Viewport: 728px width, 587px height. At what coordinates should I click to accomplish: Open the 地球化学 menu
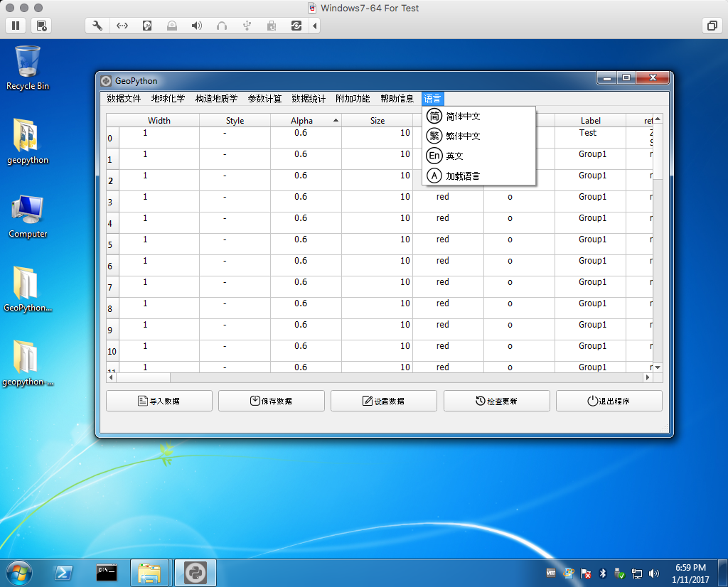[168, 98]
